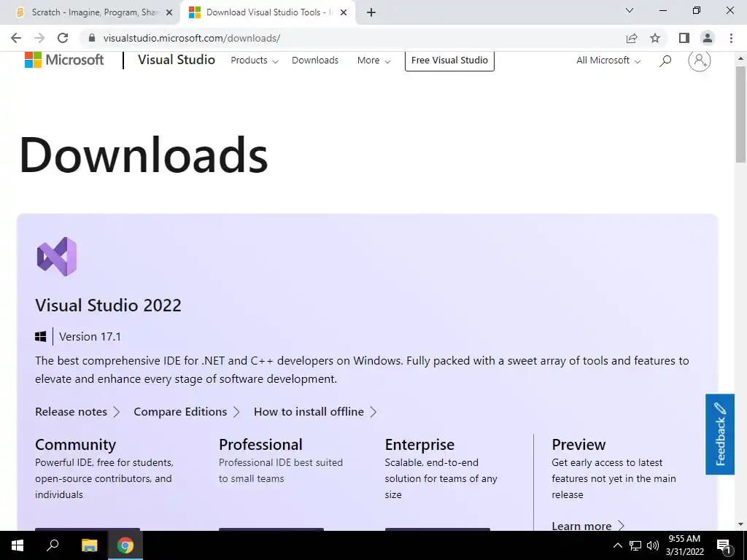Screen dimensions: 747x560
Task: Open How to install offline link
Action: (x=315, y=412)
